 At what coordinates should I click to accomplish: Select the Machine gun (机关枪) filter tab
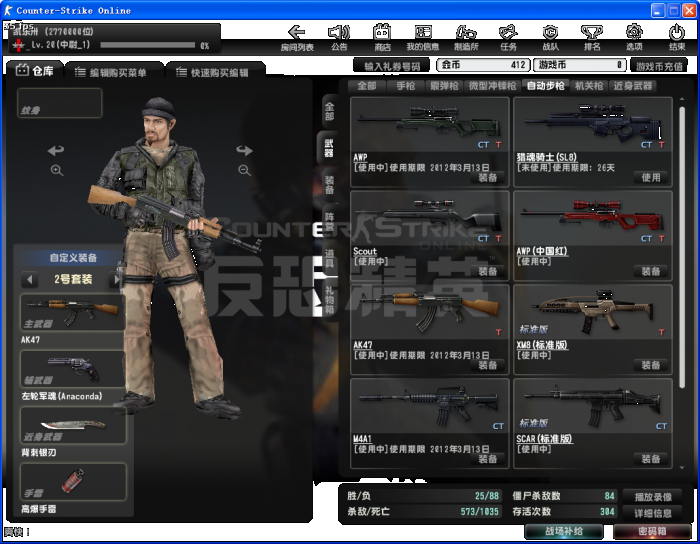click(x=589, y=86)
